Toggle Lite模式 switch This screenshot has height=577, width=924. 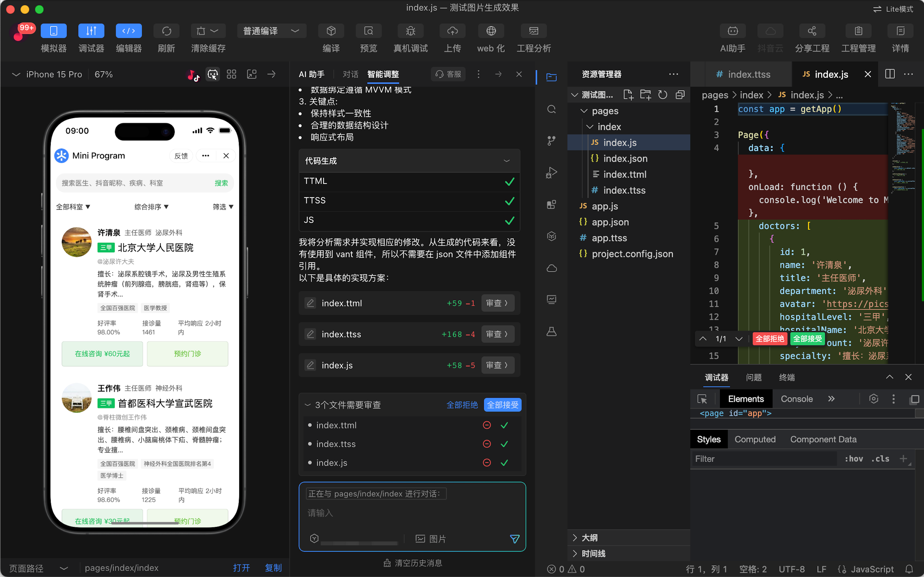893,9
